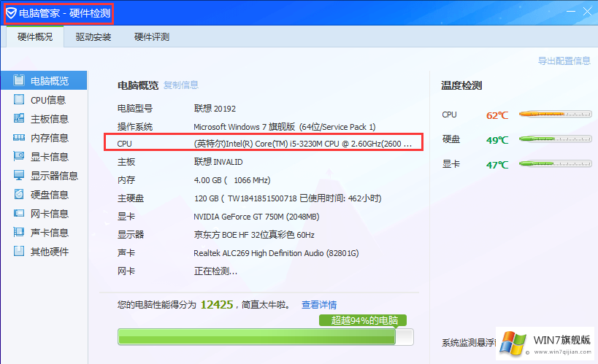The image size is (598, 364).
Task: Click the CPU信息 sidebar icon
Action: [19, 99]
